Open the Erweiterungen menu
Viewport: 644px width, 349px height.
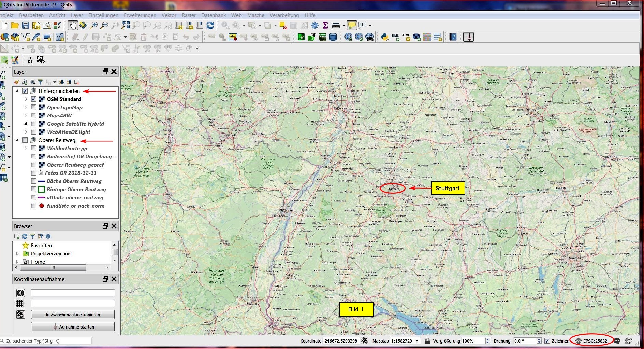pyautogui.click(x=140, y=15)
